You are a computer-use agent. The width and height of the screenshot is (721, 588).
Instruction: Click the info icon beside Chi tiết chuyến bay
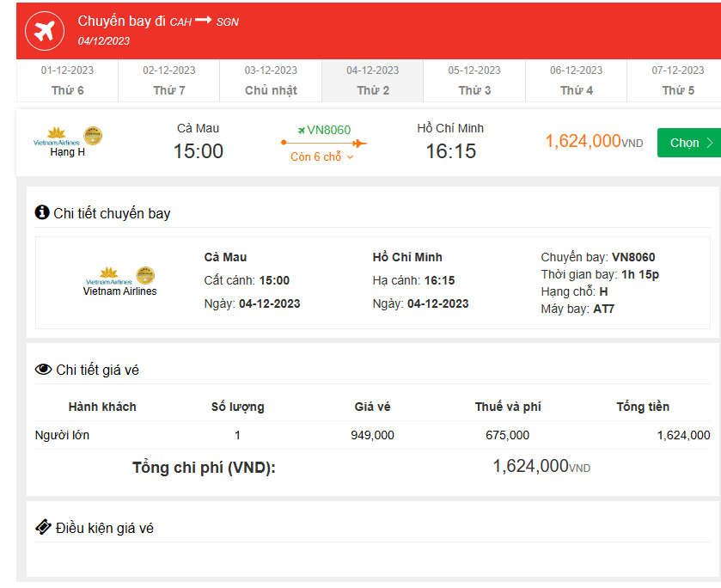click(40, 212)
